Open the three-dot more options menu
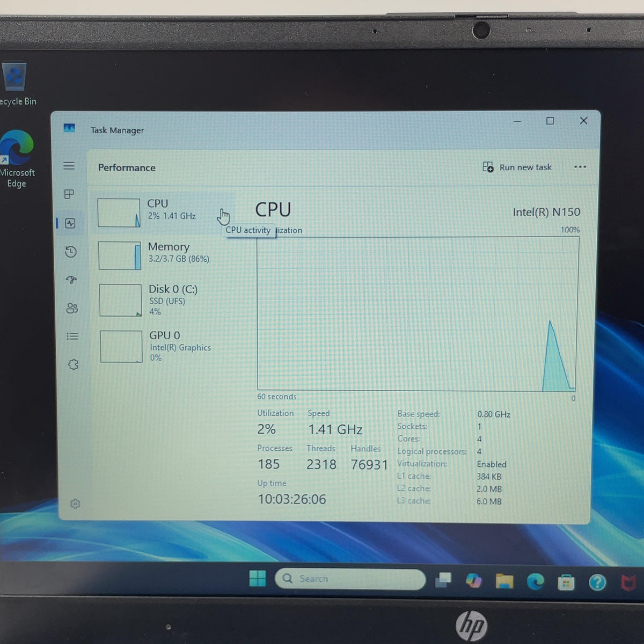Viewport: 644px width, 644px height. [x=580, y=167]
